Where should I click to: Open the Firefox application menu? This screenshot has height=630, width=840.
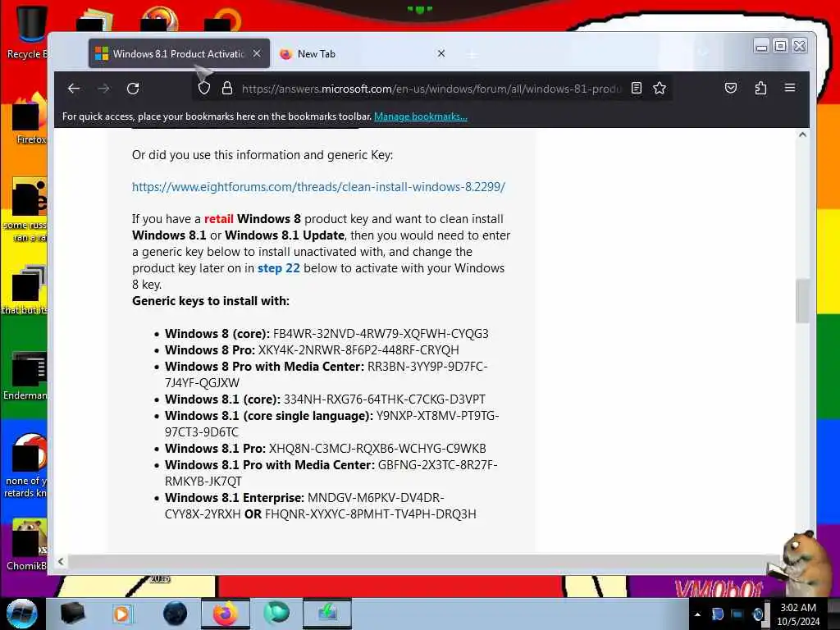tap(790, 88)
